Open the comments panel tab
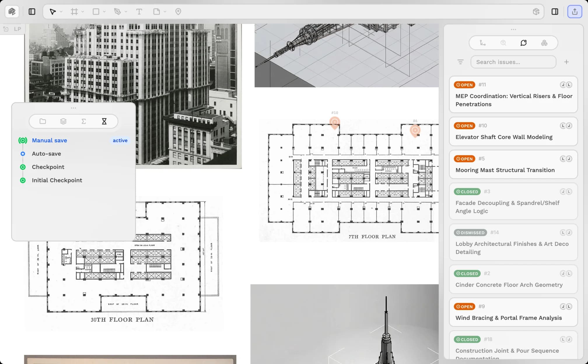 coord(524,43)
